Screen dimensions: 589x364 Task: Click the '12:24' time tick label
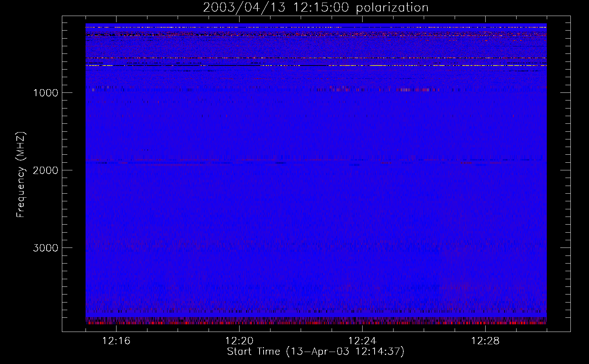(x=362, y=341)
